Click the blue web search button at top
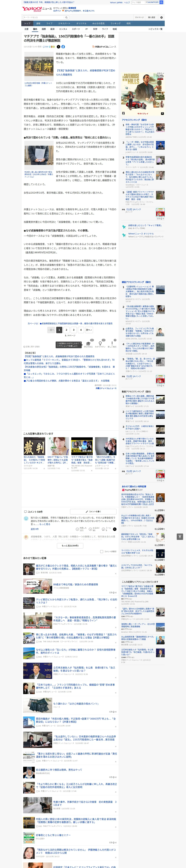The image size is (186, 868). (x=161, y=2)
